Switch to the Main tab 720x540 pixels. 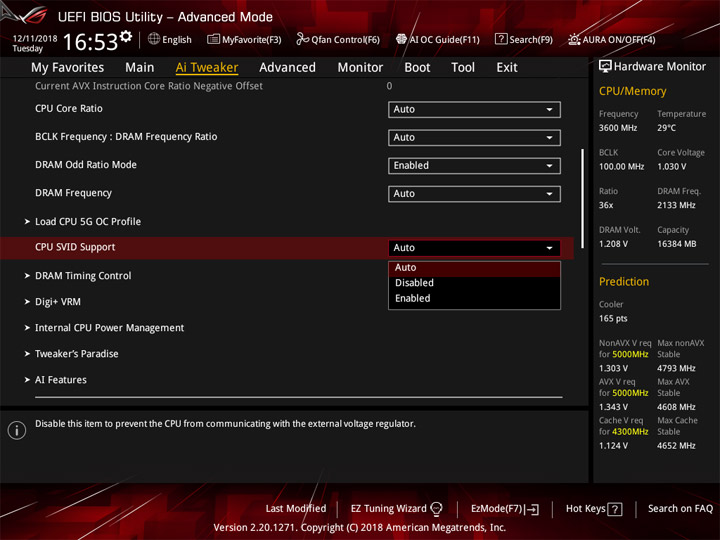click(140, 68)
